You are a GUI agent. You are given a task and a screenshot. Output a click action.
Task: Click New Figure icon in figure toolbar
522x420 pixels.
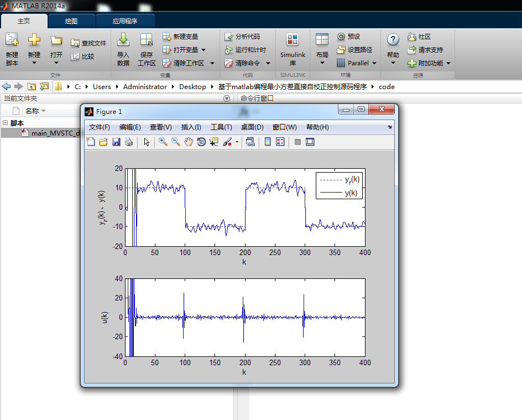pos(91,142)
